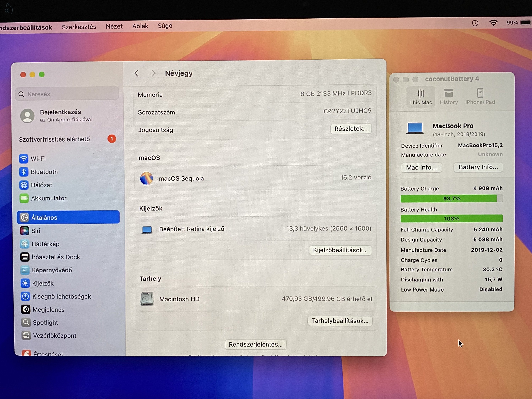The height and width of the screenshot is (399, 532).
Task: Select Általános in the sidebar
Action: [68, 217]
